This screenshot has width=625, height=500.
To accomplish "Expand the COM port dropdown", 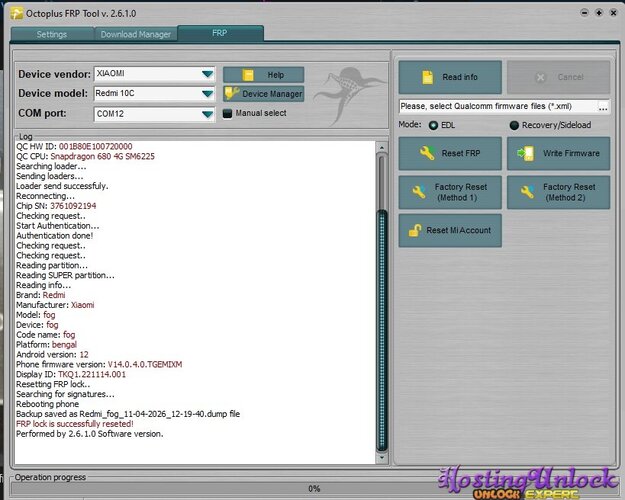I will 207,114.
